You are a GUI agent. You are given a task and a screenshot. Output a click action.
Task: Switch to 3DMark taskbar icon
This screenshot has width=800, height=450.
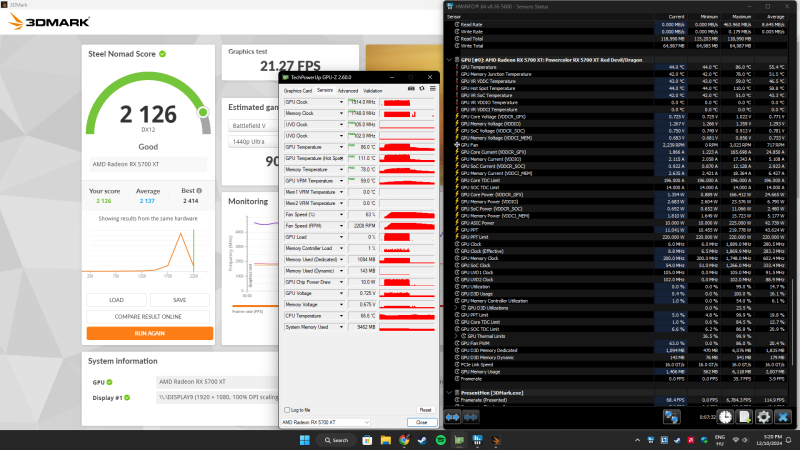(x=495, y=440)
